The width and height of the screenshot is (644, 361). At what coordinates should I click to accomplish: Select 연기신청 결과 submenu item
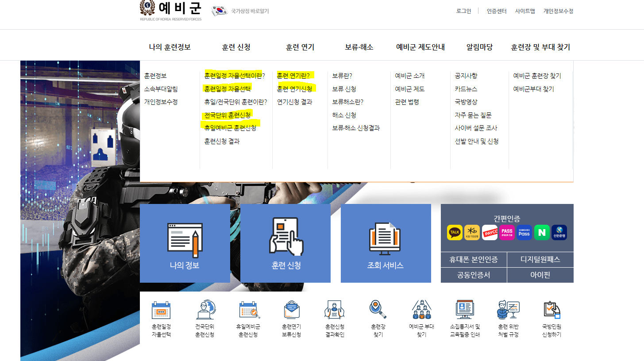[294, 102]
